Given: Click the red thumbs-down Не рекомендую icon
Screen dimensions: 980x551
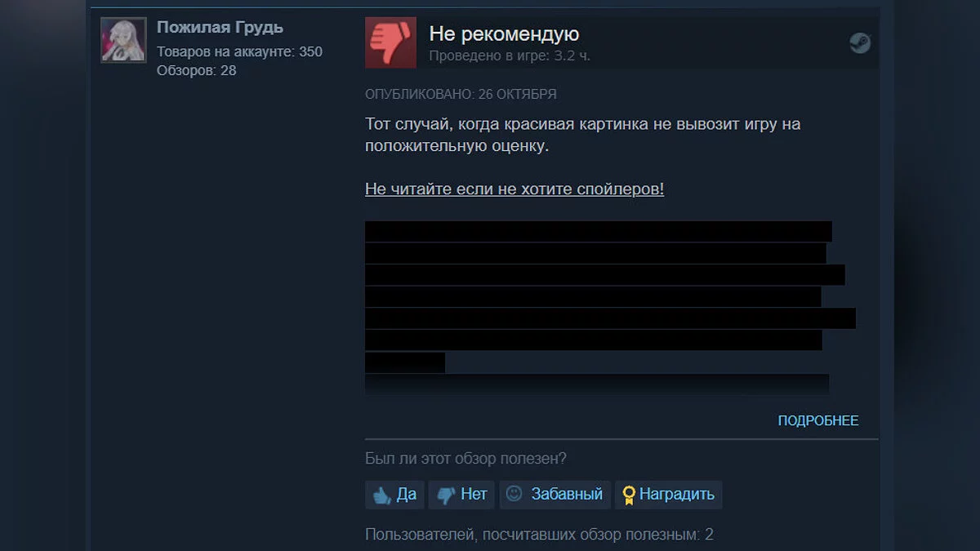Looking at the screenshot, I should 390,42.
